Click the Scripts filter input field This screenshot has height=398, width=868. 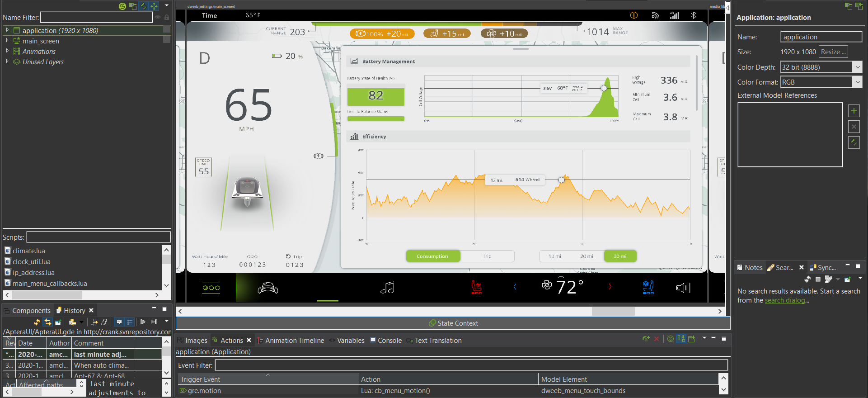99,237
